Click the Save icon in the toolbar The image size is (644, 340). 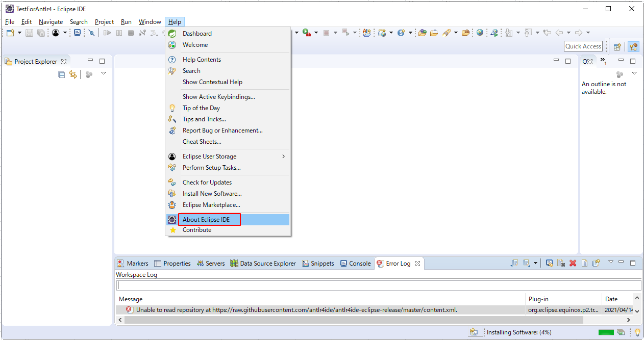point(29,33)
